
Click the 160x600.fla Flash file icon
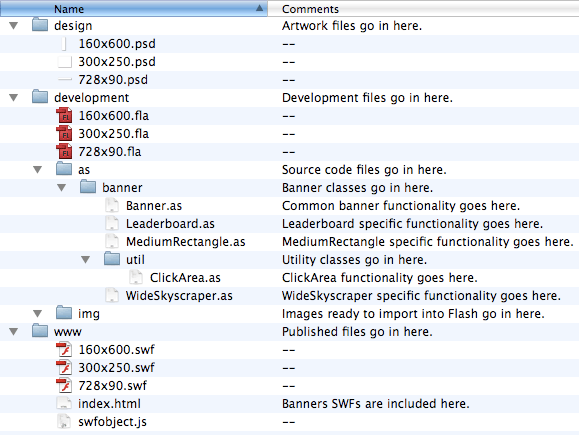(x=64, y=116)
